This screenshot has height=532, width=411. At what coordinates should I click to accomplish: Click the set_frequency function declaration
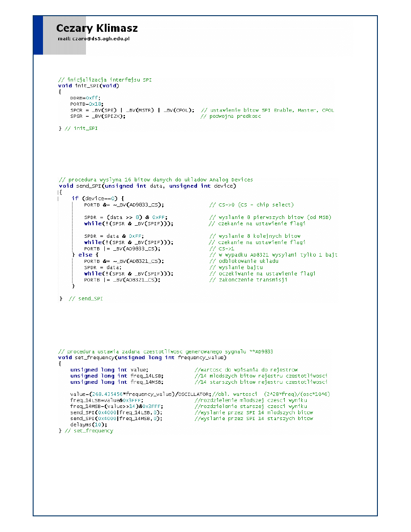pos(142,358)
